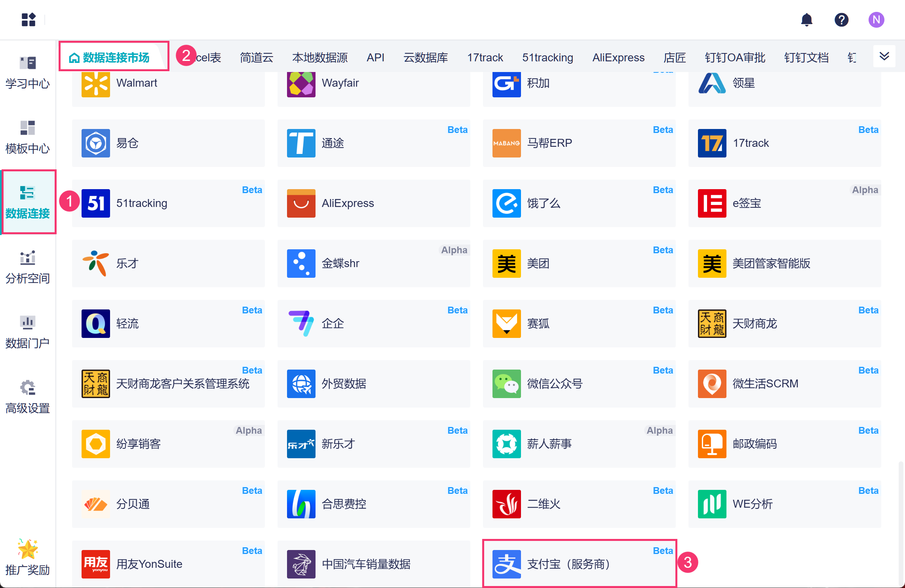Go to 模板中心 in the sidebar
The height and width of the screenshot is (588, 905).
point(28,138)
